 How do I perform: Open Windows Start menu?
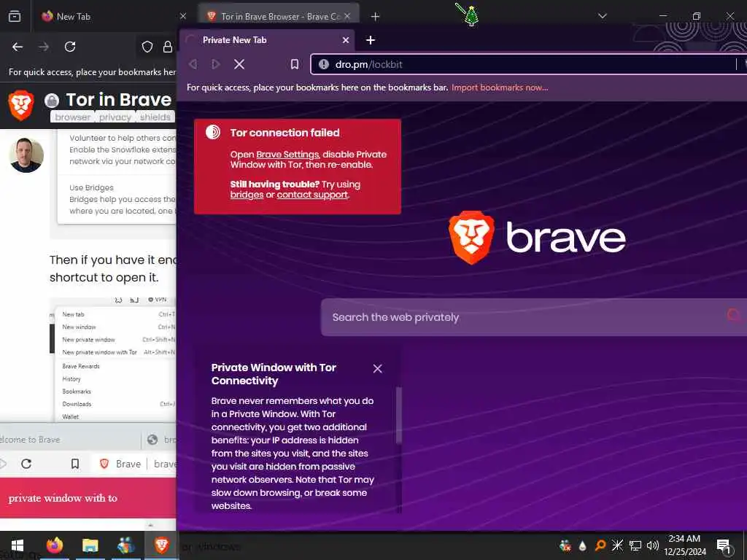tap(18, 545)
